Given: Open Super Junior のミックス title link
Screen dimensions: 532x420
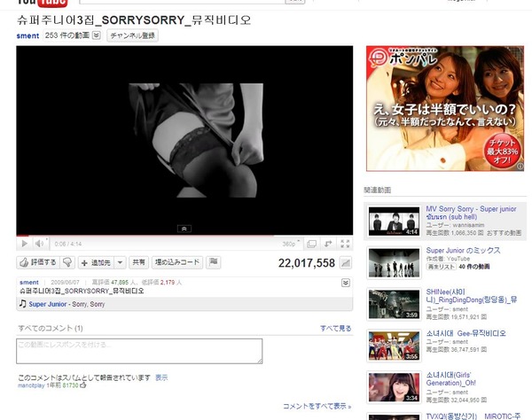Looking at the screenshot, I should [463, 250].
